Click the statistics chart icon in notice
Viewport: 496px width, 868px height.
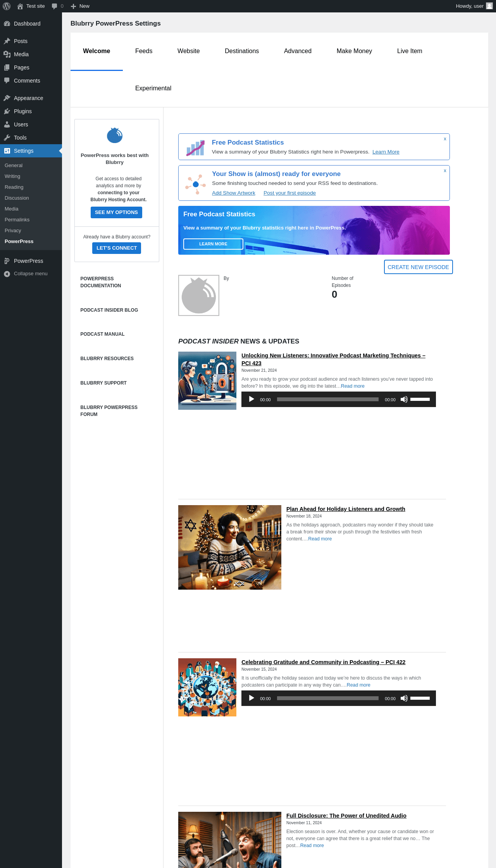[x=195, y=148]
